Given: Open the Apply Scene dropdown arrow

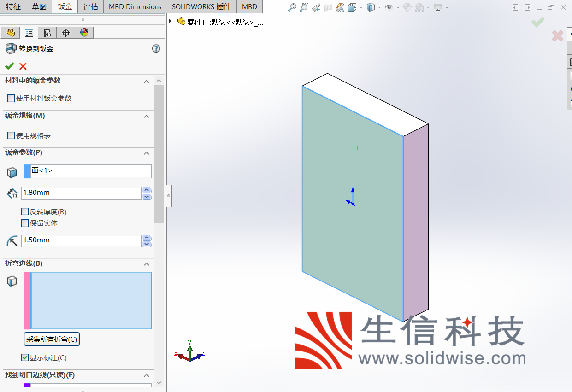Looking at the screenshot, I should pyautogui.click(x=428, y=7).
